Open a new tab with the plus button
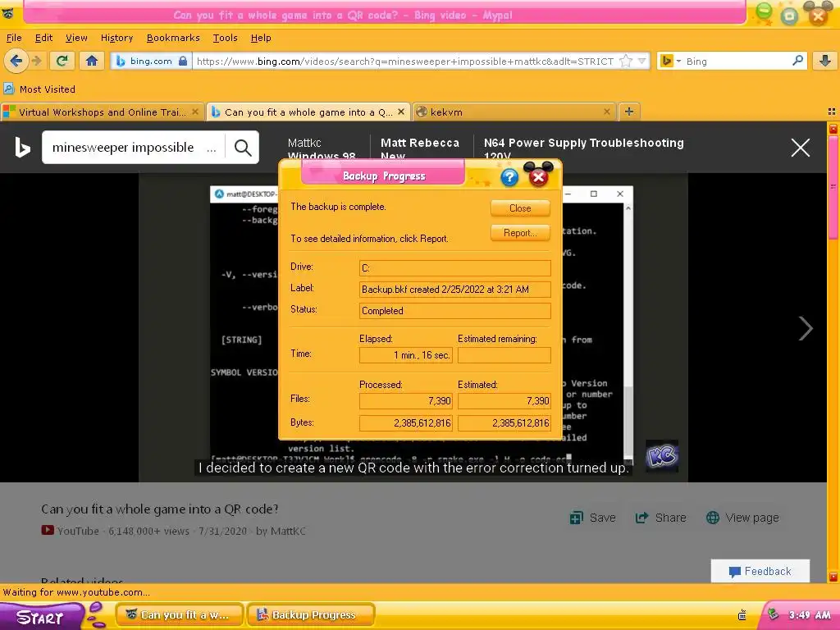Viewport: 840px width, 630px height. point(629,112)
